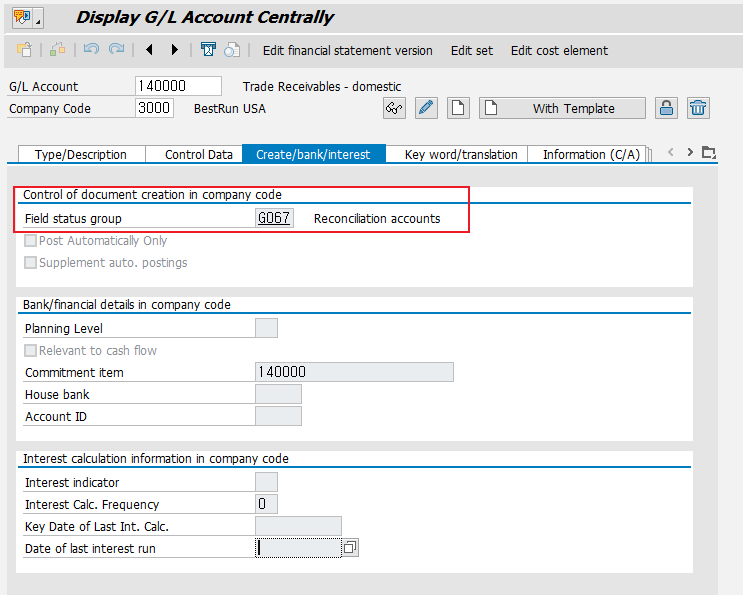Open value help beside Date of last interest run

pyautogui.click(x=350, y=548)
